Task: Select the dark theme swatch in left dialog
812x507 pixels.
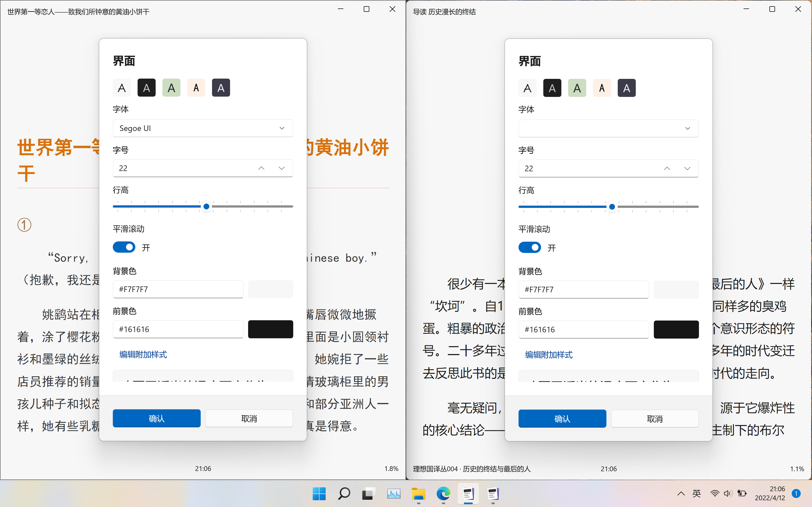Action: click(146, 88)
